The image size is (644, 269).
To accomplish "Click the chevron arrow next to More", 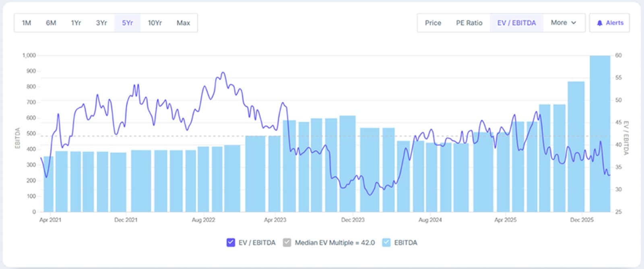I will coord(574,23).
